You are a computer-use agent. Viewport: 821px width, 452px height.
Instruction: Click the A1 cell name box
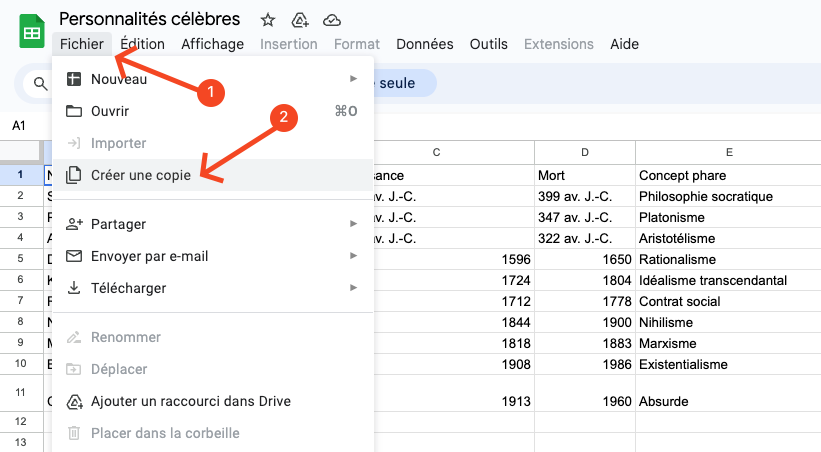(x=19, y=126)
